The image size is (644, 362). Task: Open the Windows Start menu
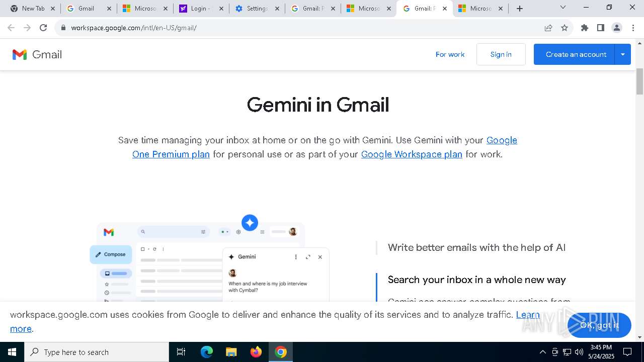click(12, 352)
